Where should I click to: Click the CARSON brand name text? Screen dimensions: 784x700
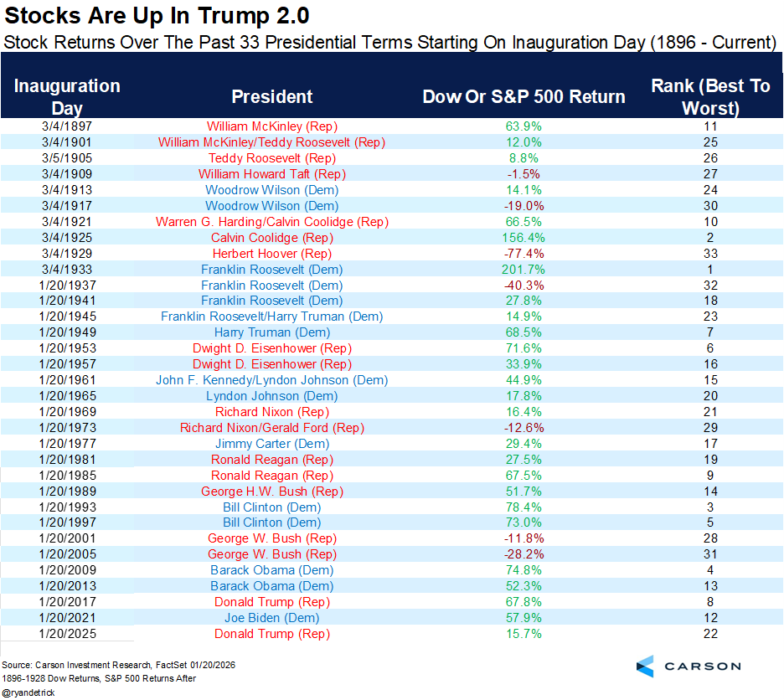(x=702, y=666)
